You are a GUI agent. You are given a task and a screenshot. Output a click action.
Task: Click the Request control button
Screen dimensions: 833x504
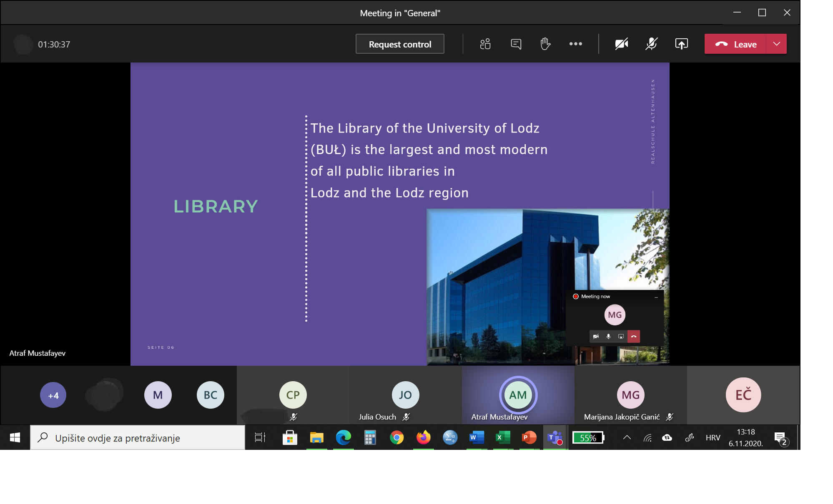pos(400,44)
